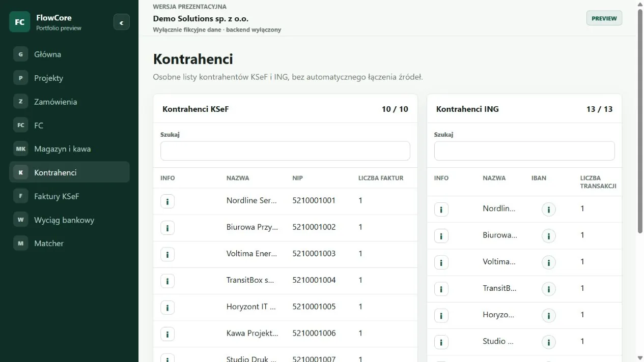Image resolution: width=644 pixels, height=362 pixels.
Task: Click LICZBA TRANSAKCJI column header
Action: click(598, 182)
